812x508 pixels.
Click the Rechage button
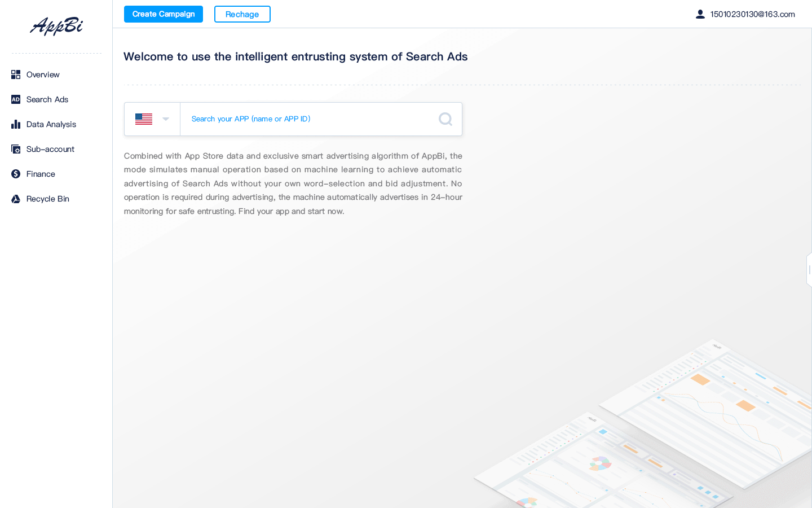242,14
